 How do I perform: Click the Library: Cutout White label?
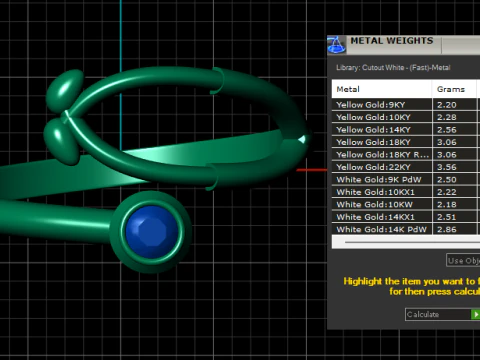click(393, 68)
